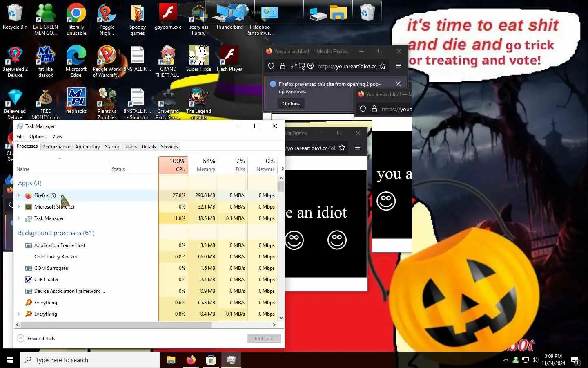This screenshot has width=588, height=368.
Task: Switch to the Users tab
Action: [x=131, y=147]
